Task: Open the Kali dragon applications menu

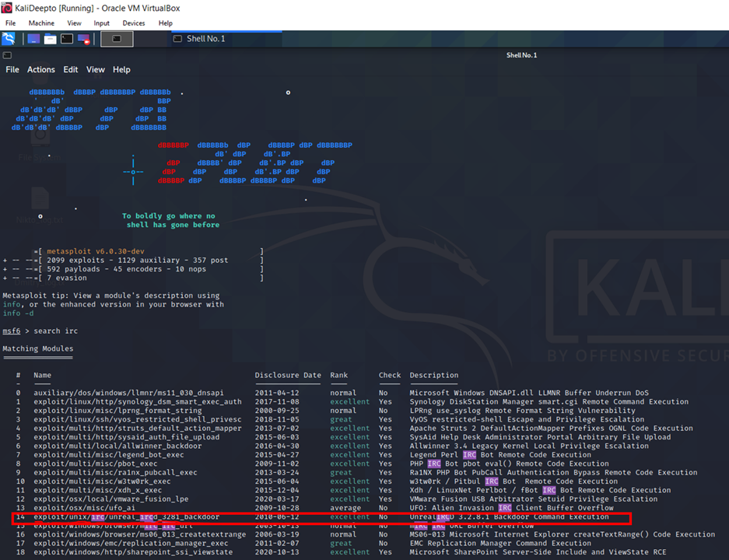Action: [9, 39]
